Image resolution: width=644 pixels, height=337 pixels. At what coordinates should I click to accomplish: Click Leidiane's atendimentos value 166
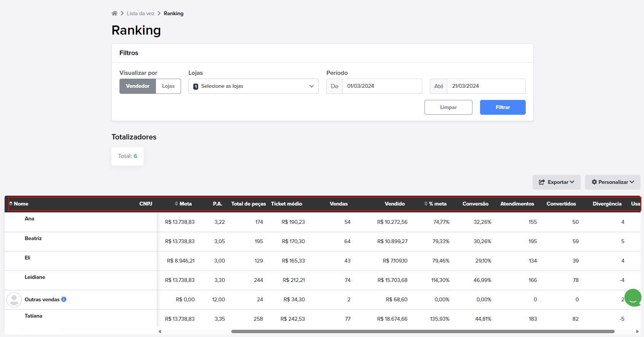tap(533, 280)
